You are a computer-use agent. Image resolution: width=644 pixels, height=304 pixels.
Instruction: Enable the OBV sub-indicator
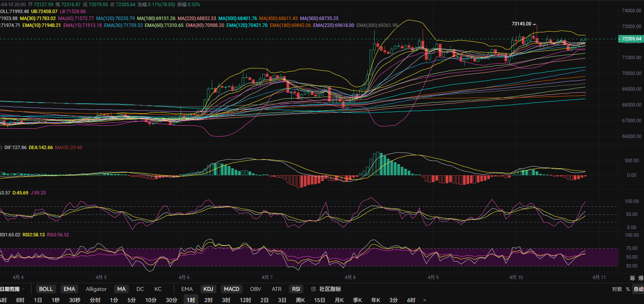click(255, 289)
